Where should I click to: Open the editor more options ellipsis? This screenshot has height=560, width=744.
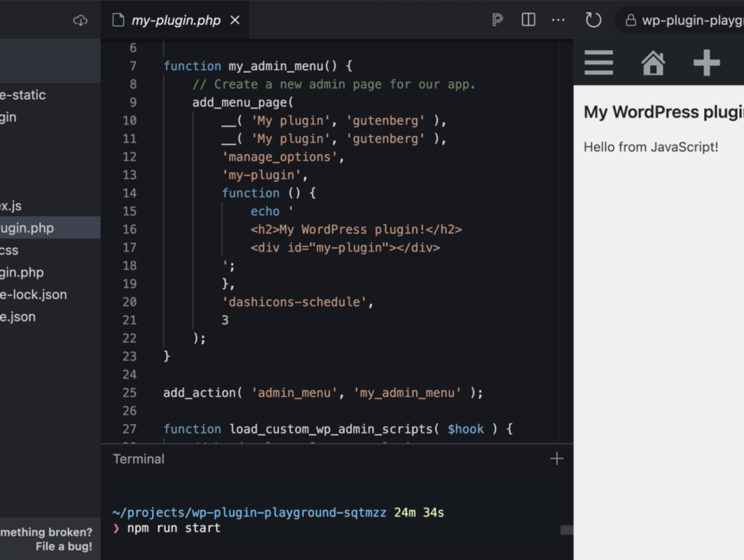[x=558, y=20]
